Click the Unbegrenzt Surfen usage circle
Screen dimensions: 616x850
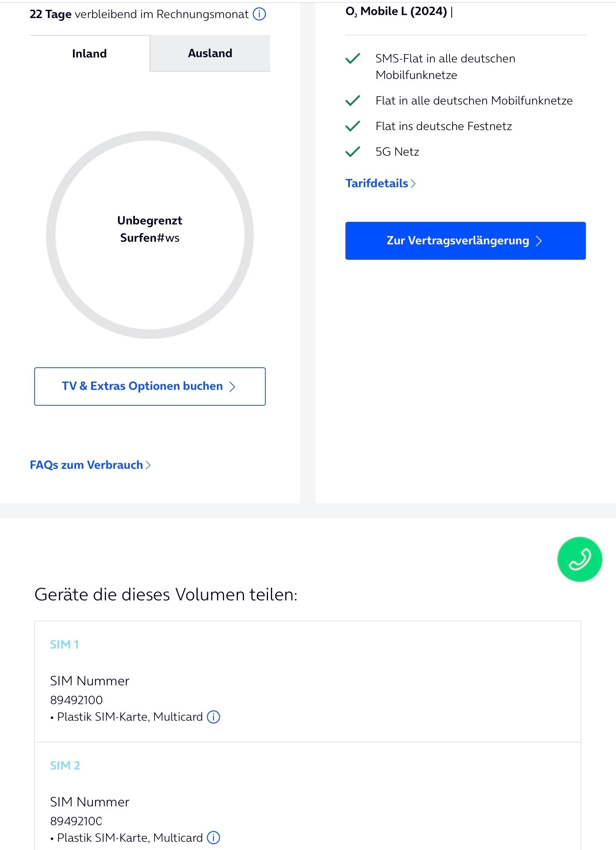(150, 235)
